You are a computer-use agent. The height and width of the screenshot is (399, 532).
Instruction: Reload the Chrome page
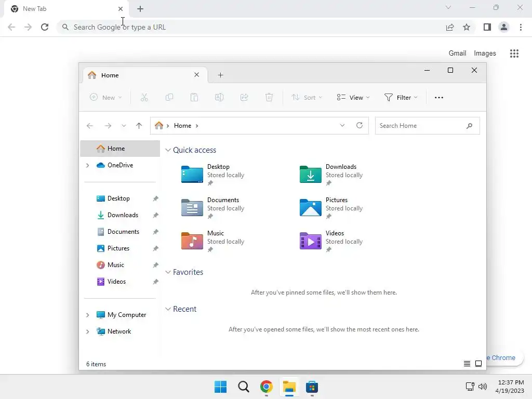45,27
